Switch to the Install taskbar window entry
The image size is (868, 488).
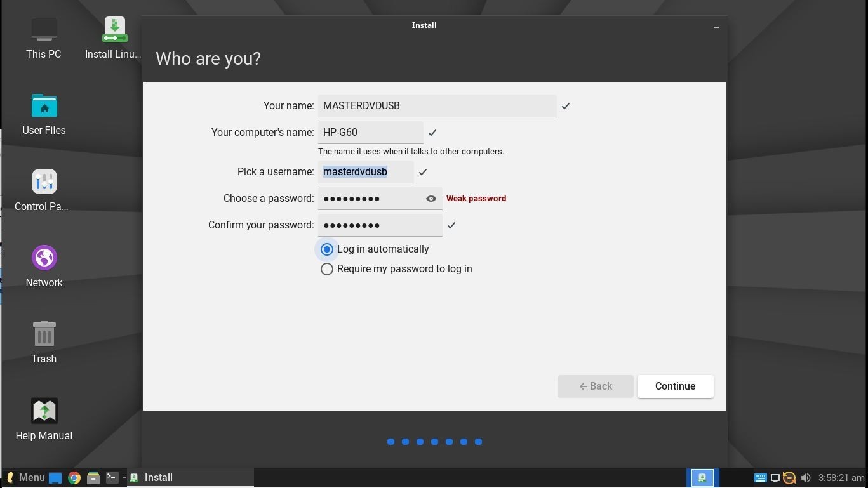190,478
